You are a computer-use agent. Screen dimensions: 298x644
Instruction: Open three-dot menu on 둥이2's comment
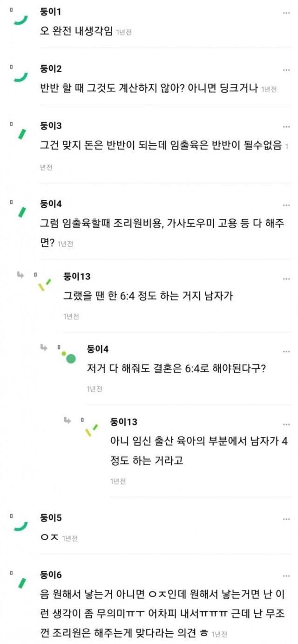[286, 70]
